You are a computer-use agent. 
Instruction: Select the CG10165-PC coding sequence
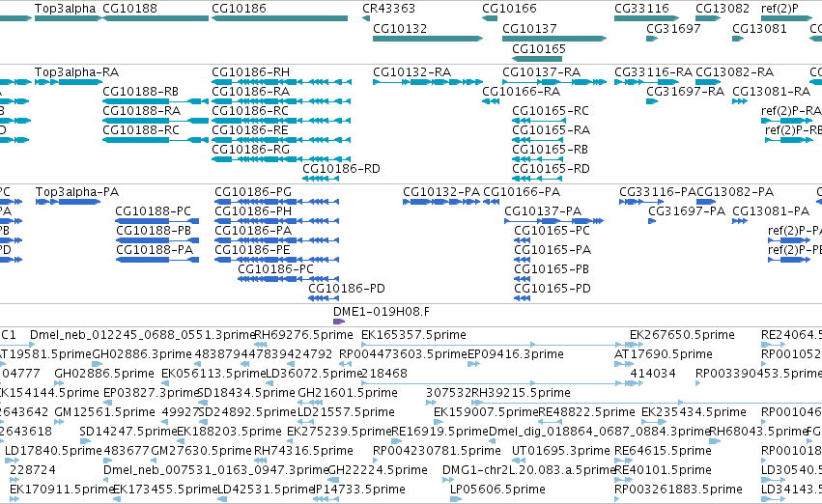pyautogui.click(x=523, y=240)
